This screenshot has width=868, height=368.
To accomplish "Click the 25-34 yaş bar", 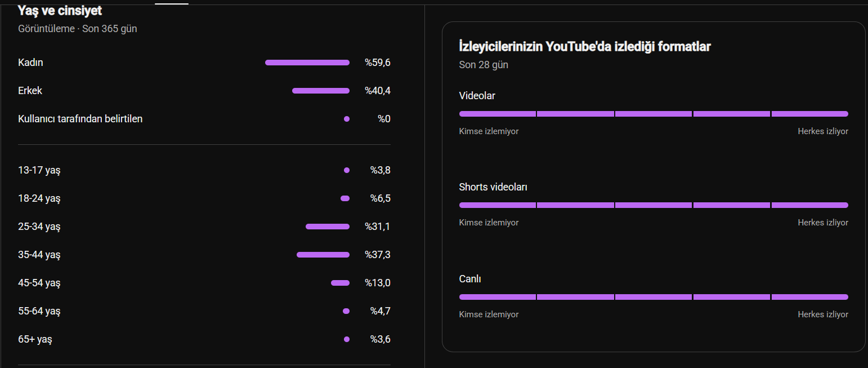I will click(328, 227).
